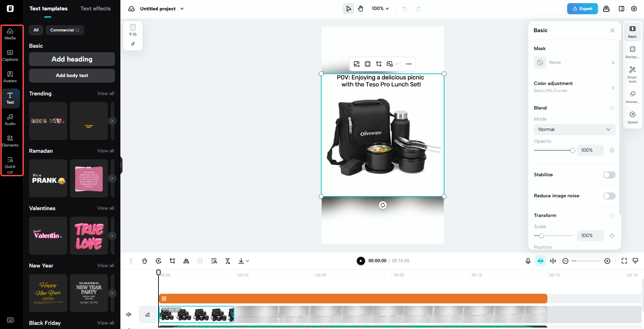Open the download dropdown arrow in timeline toolbar
The height and width of the screenshot is (329, 644).
click(x=247, y=261)
